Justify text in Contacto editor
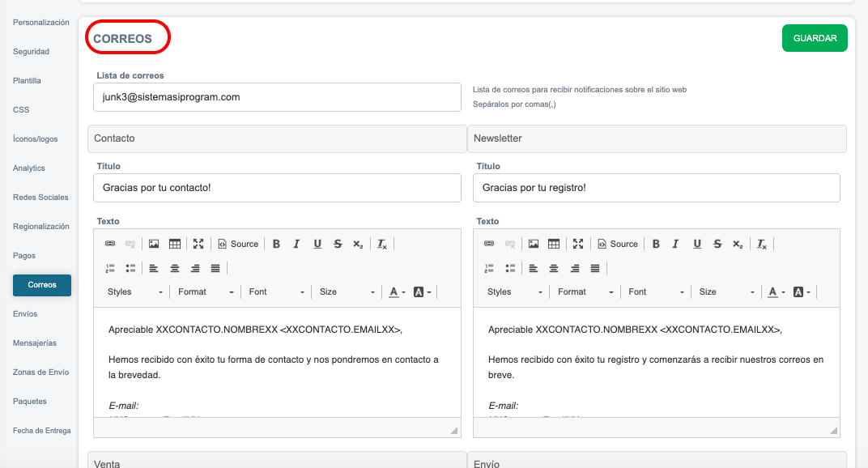Image resolution: width=868 pixels, height=468 pixels. 215,268
